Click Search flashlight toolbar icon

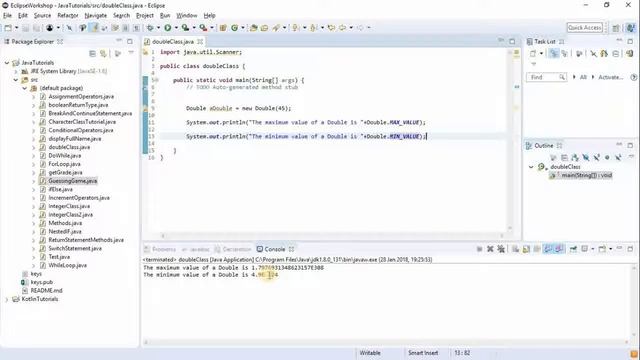click(276, 28)
